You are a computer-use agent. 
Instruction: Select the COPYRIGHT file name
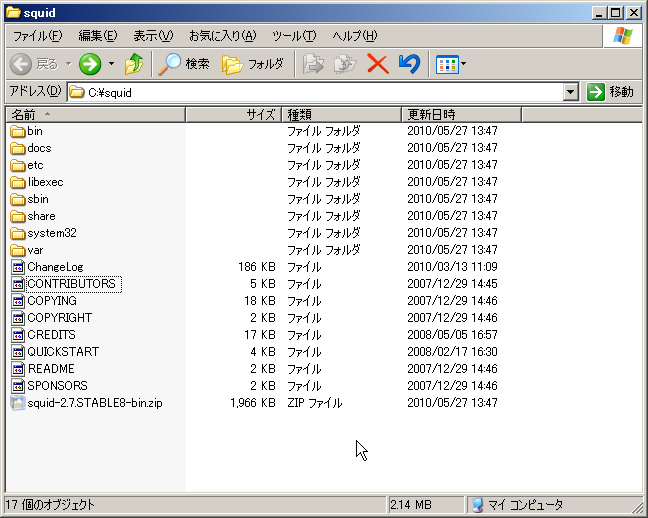click(60, 318)
